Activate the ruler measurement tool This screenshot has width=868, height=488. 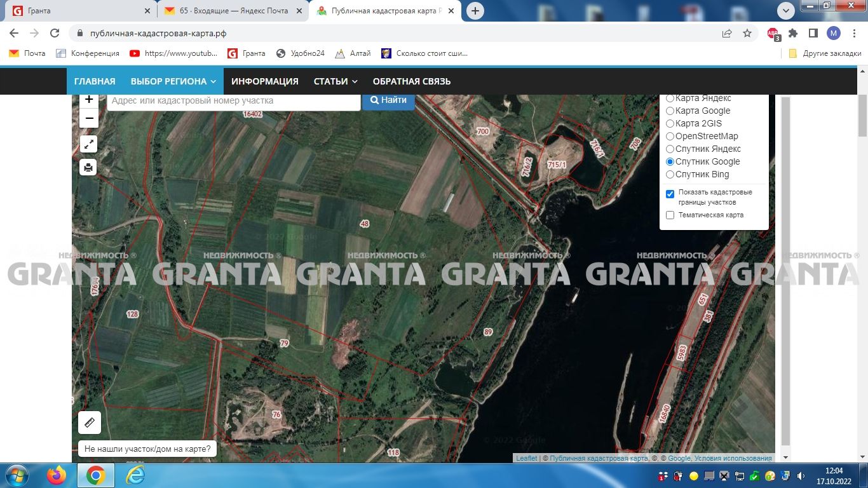click(x=90, y=423)
